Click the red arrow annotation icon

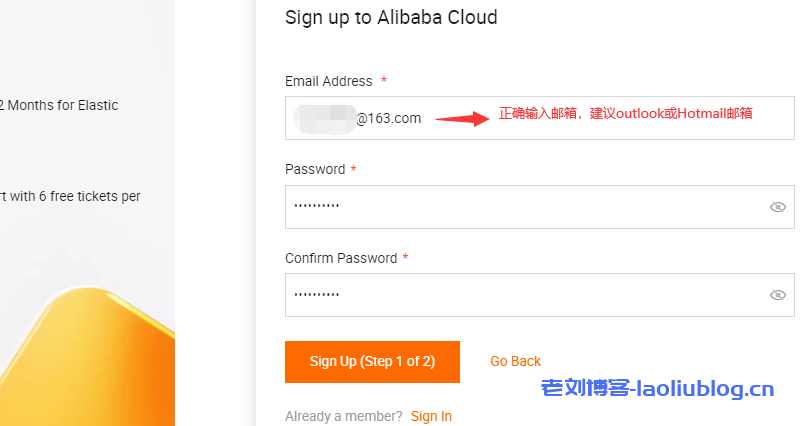pyautogui.click(x=462, y=118)
